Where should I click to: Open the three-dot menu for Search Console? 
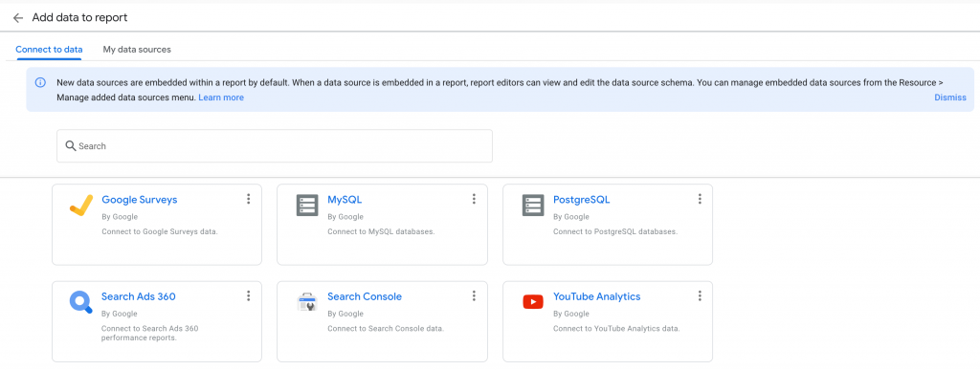474,295
